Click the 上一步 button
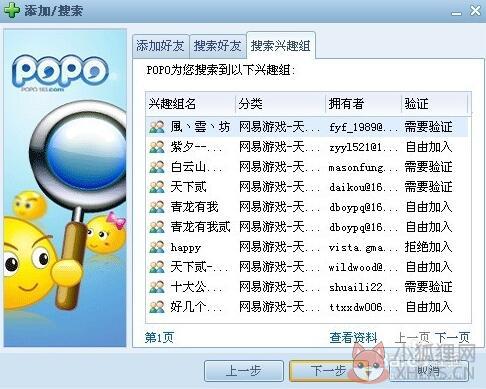 tap(244, 371)
